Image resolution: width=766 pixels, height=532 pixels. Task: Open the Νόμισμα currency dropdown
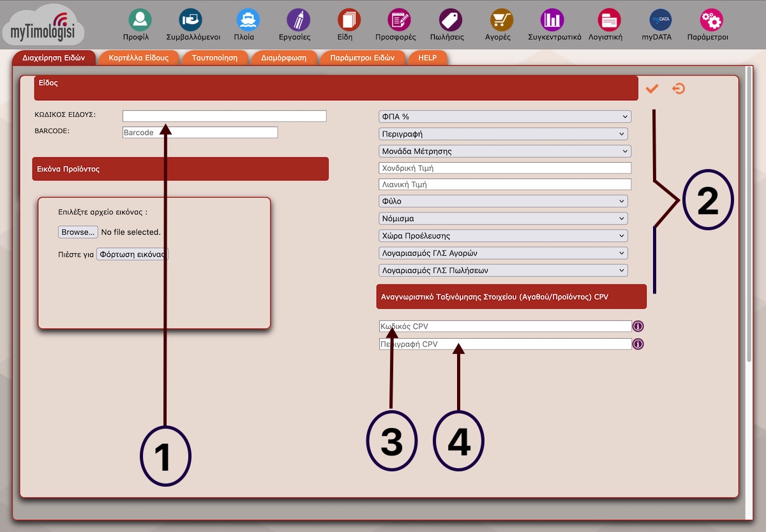click(x=503, y=219)
